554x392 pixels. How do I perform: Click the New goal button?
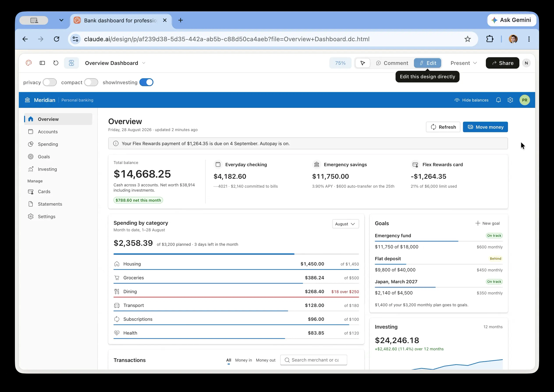coord(488,223)
